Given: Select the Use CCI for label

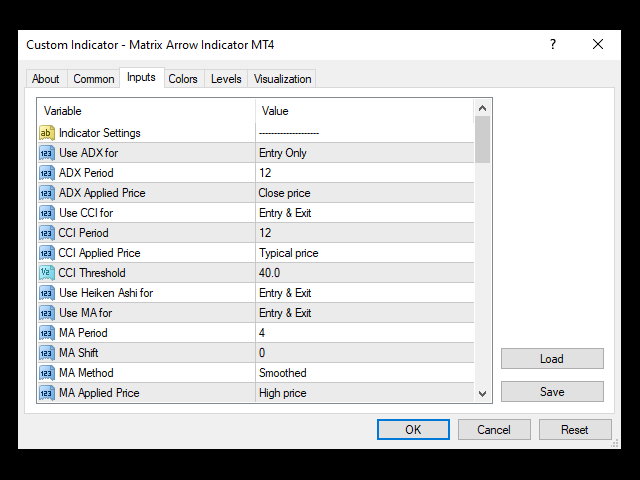Looking at the screenshot, I should [x=86, y=213].
